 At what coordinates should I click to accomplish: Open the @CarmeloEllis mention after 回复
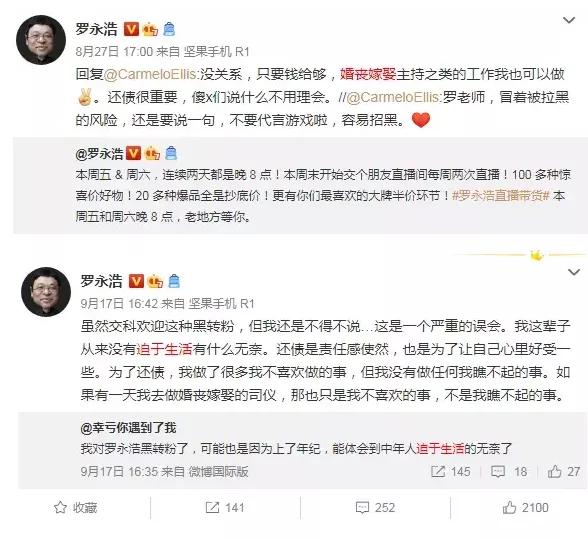pos(150,74)
